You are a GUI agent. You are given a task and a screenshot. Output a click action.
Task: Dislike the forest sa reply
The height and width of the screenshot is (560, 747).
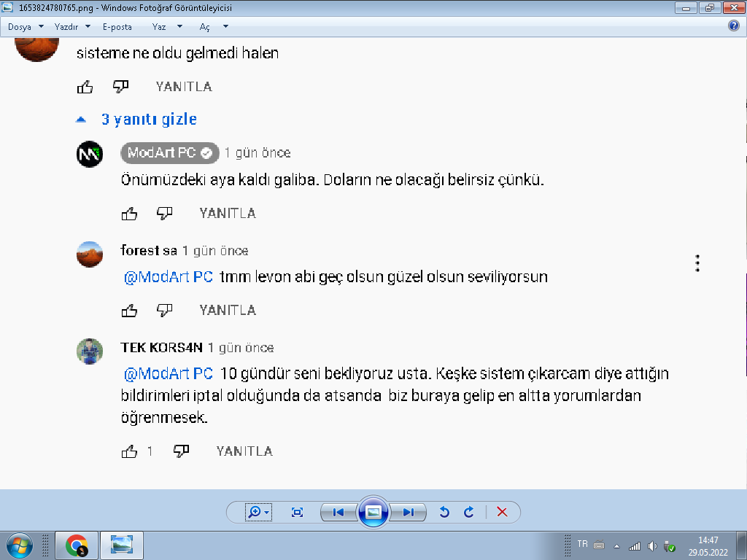tap(164, 310)
